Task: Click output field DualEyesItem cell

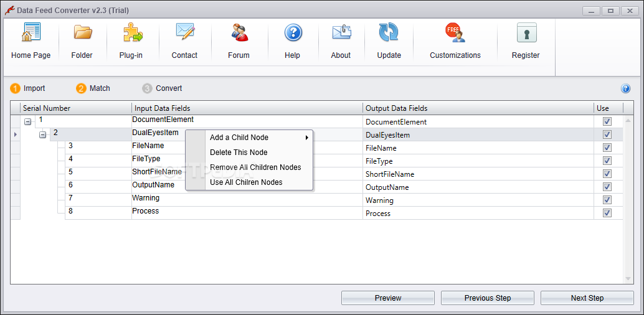Action: pos(478,134)
